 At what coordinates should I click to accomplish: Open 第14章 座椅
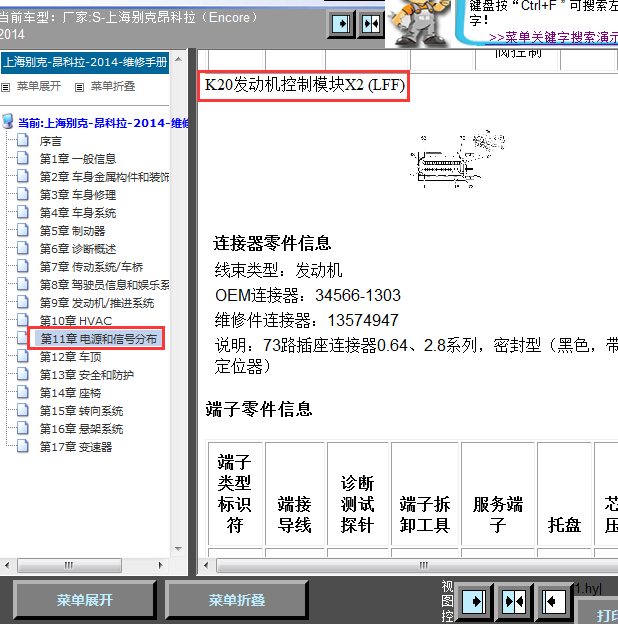click(x=70, y=393)
